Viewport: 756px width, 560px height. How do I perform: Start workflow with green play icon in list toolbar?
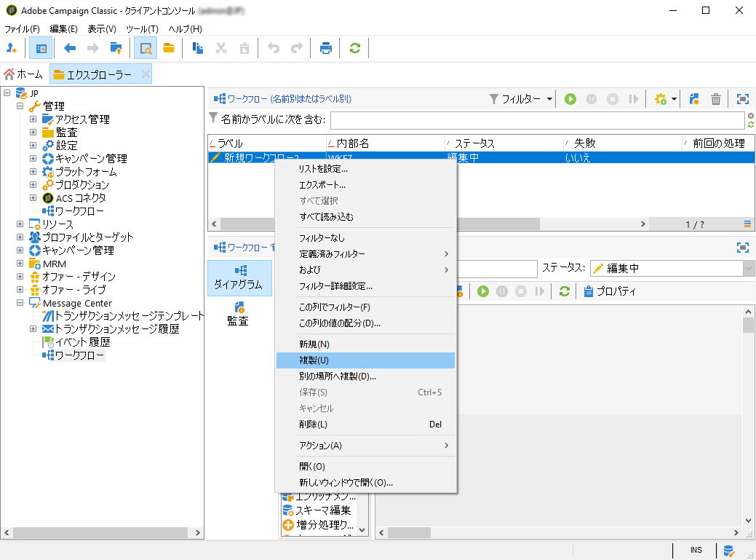(570, 99)
